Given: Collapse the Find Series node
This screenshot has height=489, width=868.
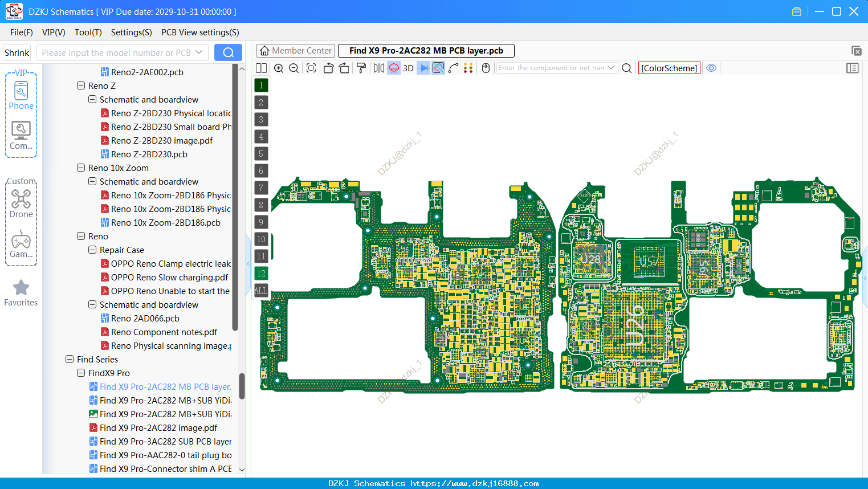Looking at the screenshot, I should [70, 359].
